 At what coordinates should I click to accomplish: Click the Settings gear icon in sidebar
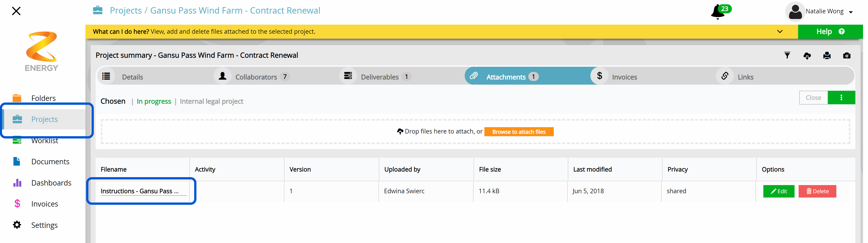pos(17,225)
